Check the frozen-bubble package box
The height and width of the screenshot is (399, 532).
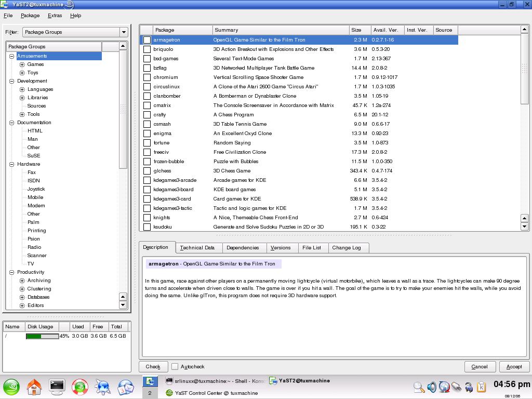pos(147,162)
